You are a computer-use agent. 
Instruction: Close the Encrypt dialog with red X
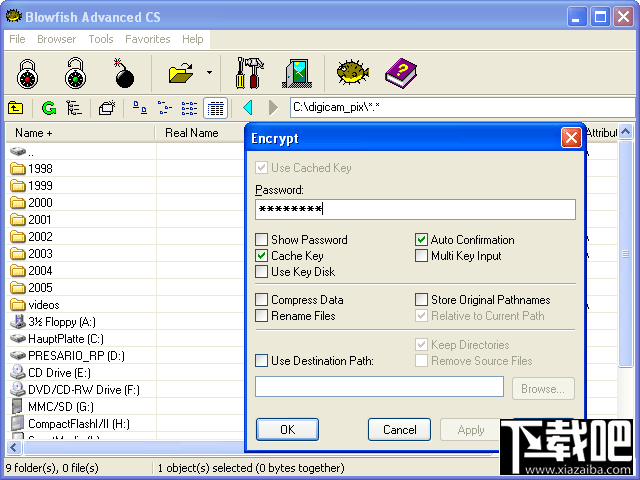pyautogui.click(x=571, y=138)
